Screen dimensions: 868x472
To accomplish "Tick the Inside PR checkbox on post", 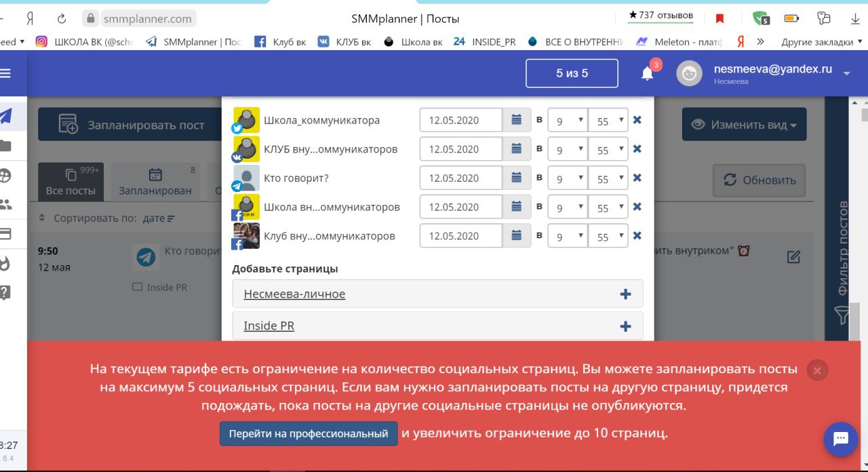I will click(x=138, y=288).
